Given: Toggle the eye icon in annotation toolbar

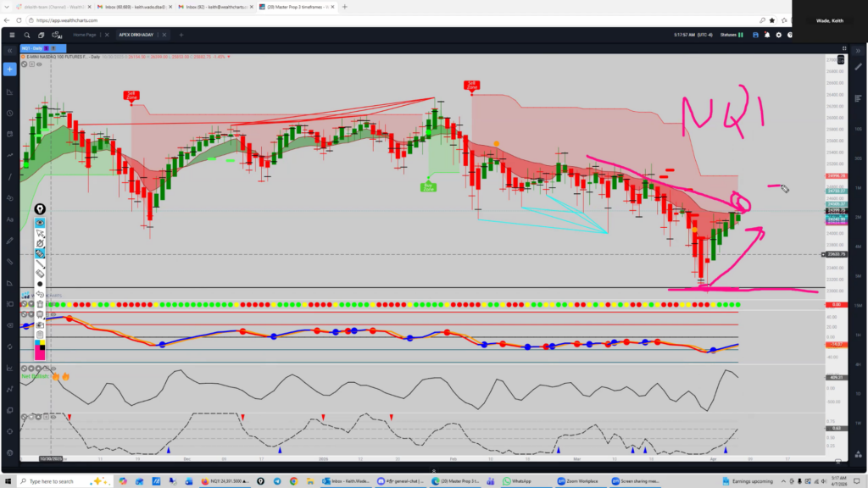Looking at the screenshot, I should (x=40, y=222).
